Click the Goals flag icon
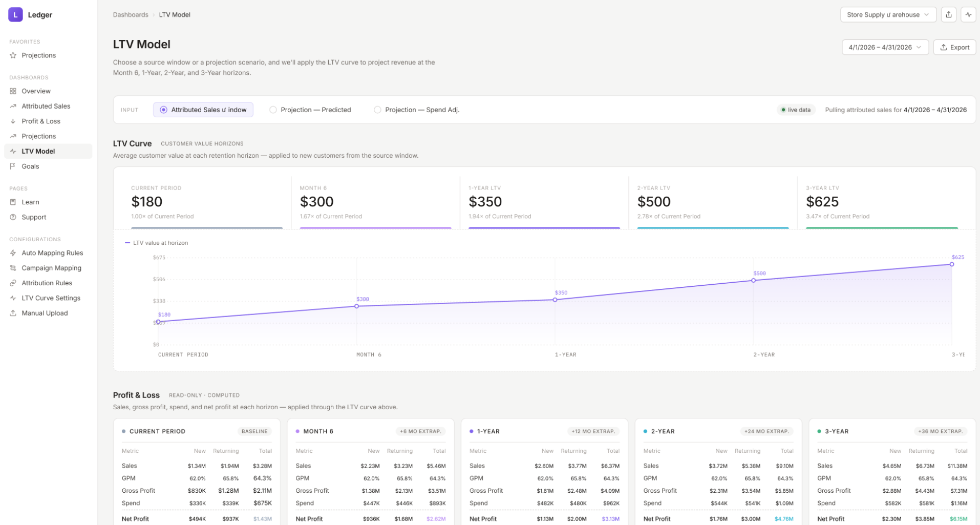This screenshot has height=525, width=980. 13,166
